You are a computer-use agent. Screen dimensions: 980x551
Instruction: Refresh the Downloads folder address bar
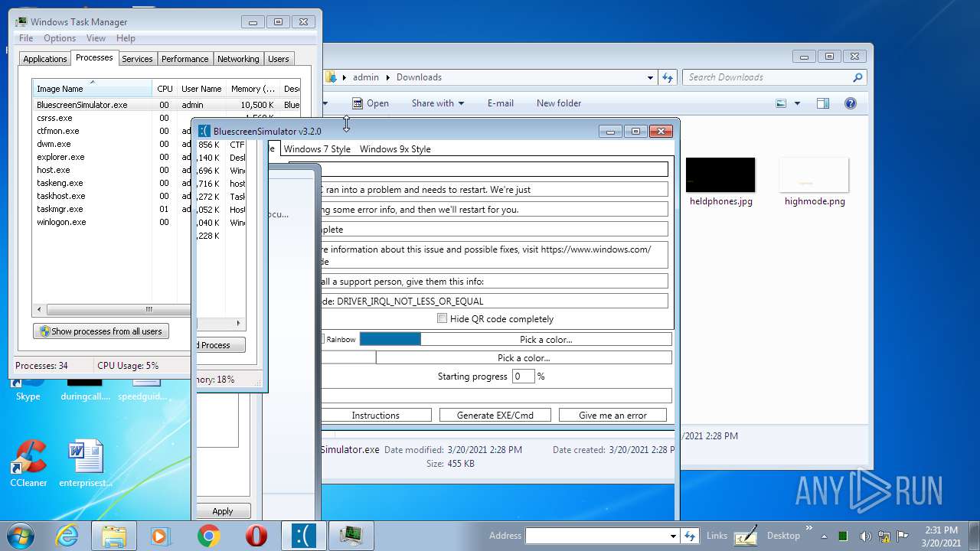pos(668,77)
